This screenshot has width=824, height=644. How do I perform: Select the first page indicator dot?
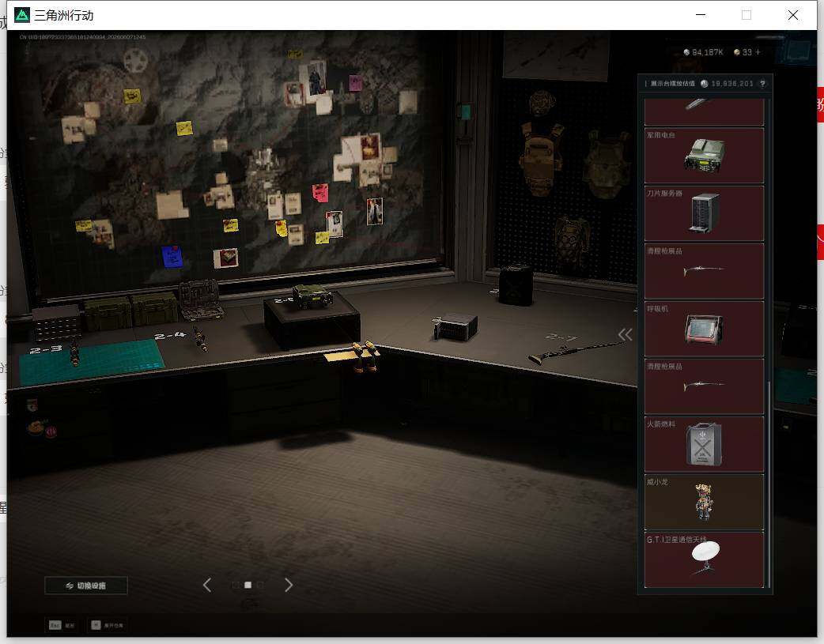point(236,585)
